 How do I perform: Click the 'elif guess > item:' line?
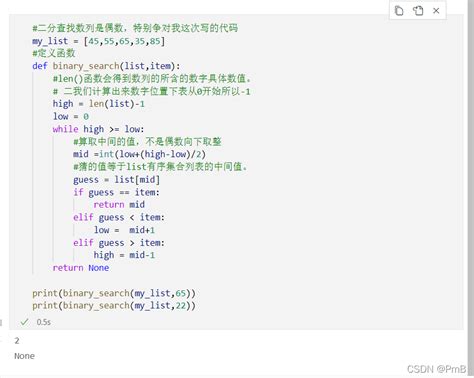[119, 243]
